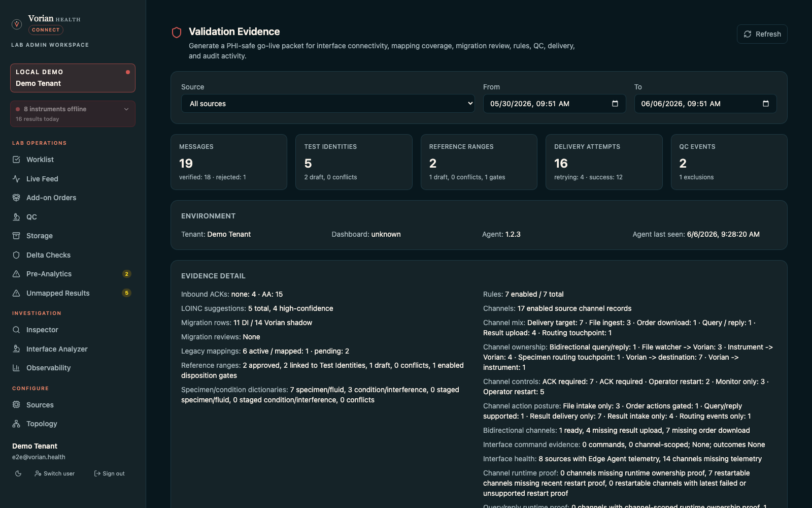Go to Observability menu item

point(72,368)
